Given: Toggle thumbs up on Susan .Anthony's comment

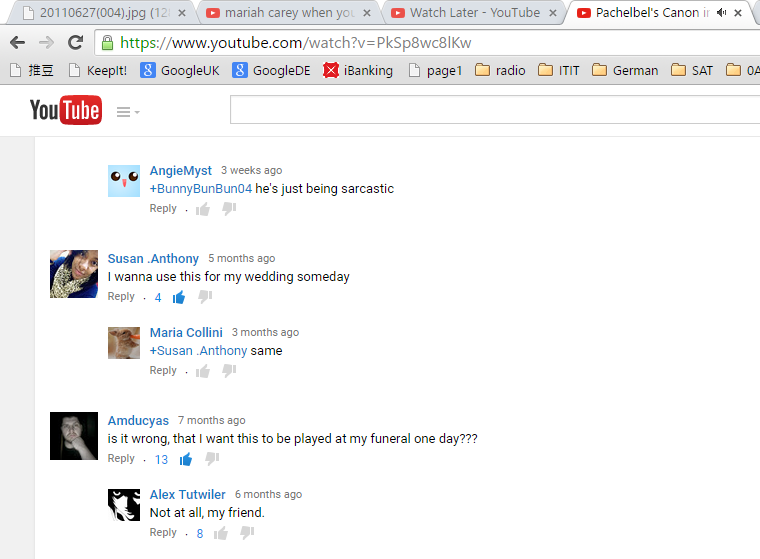Looking at the screenshot, I should pos(179,297).
